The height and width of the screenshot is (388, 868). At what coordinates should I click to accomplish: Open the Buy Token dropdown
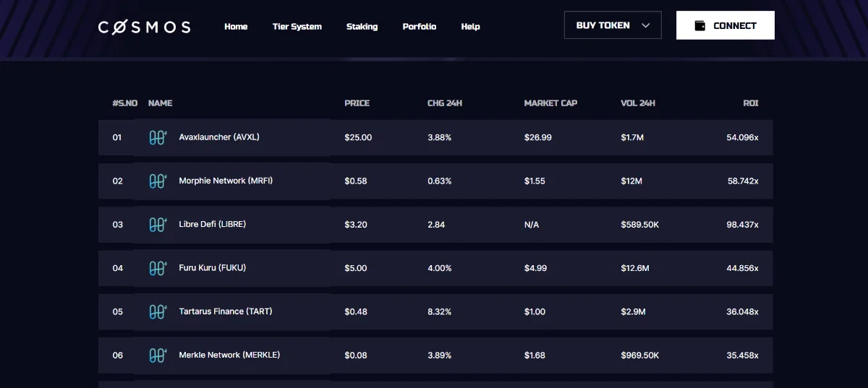coord(613,25)
